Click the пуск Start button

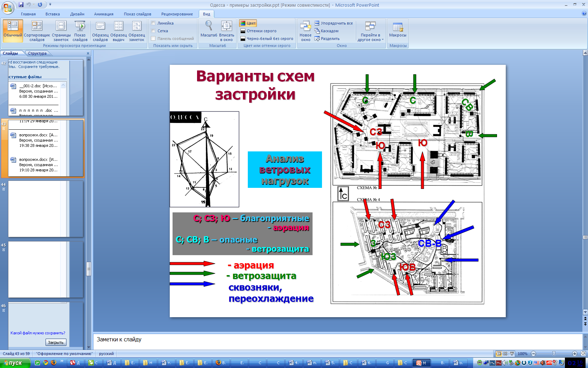tap(16, 363)
